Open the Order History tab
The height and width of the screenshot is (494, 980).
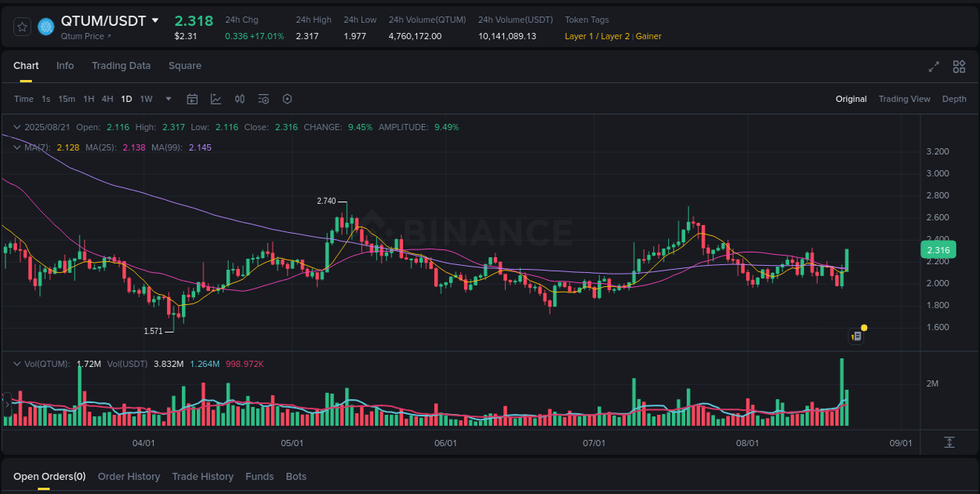pos(129,476)
